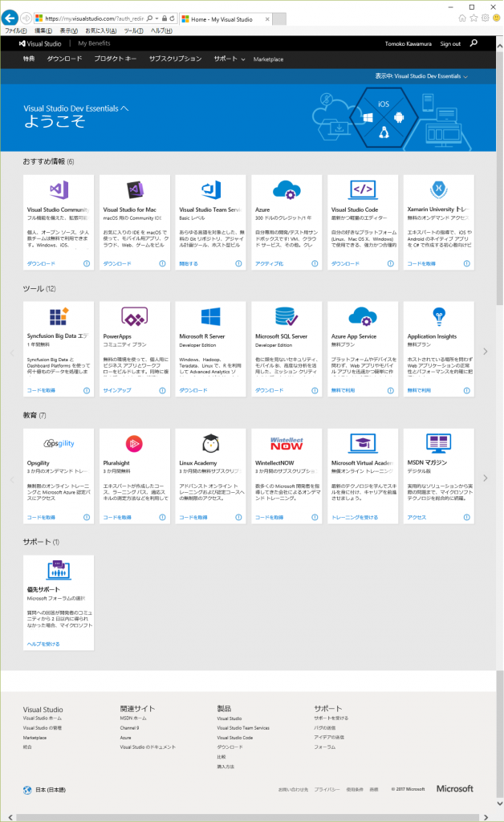Select the Home - My Visual Studio tab

(226, 19)
